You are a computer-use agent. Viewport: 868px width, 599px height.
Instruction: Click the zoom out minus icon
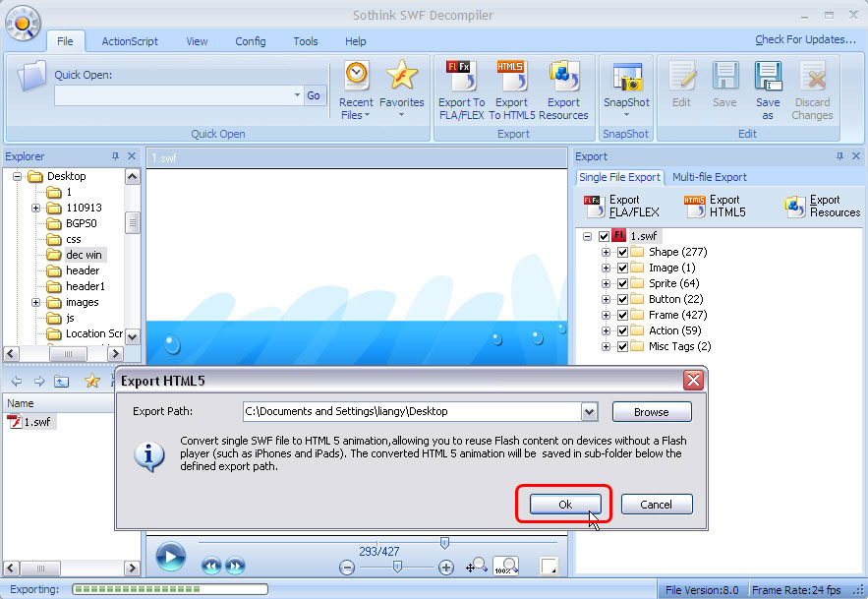point(347,568)
